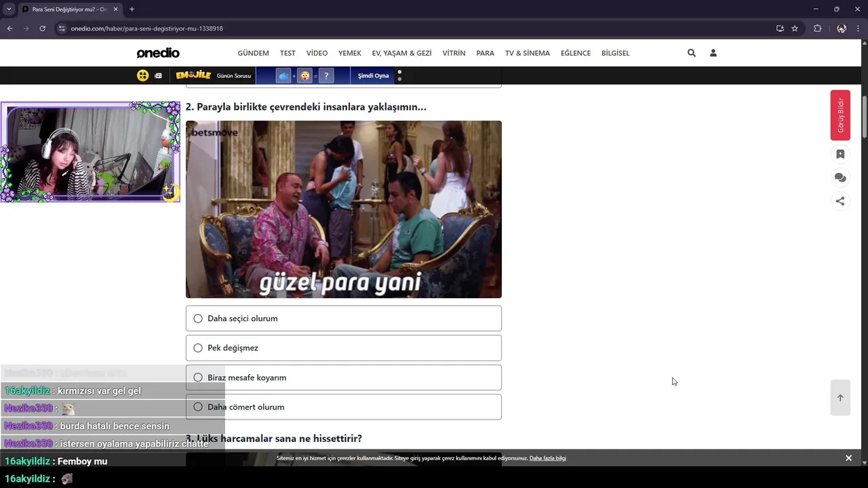Dismiss the cookie notice with X

(848, 458)
